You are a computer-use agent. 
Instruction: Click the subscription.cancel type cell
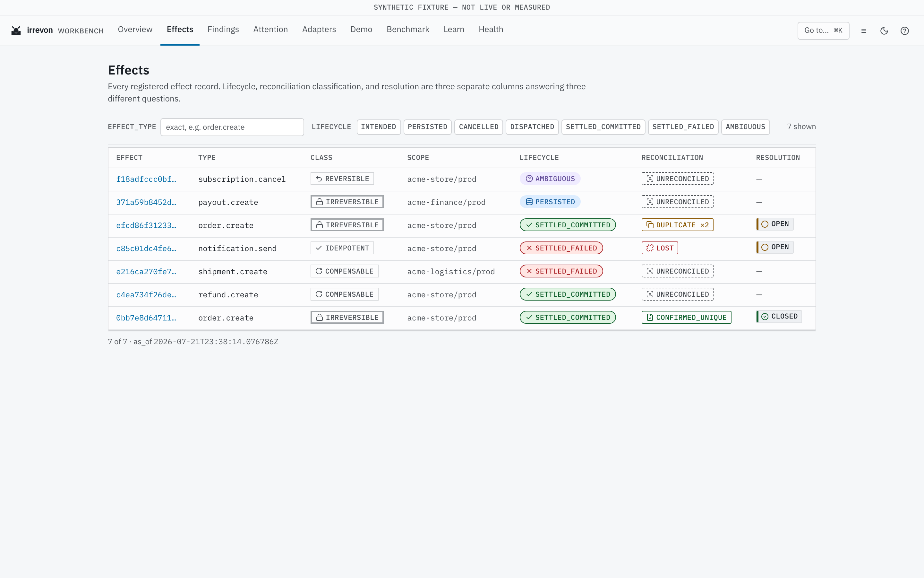pos(242,179)
